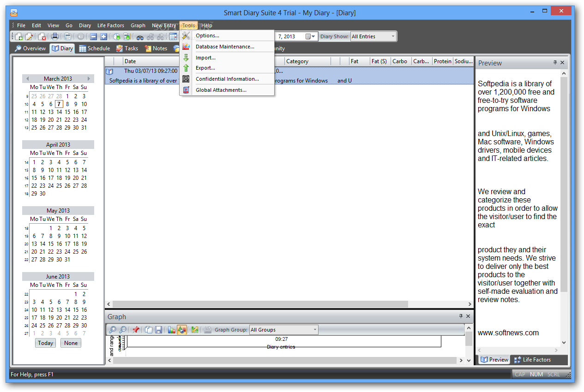The width and height of the screenshot is (584, 392).
Task: Toggle auto-hide pin on Preview panel
Action: coord(555,63)
